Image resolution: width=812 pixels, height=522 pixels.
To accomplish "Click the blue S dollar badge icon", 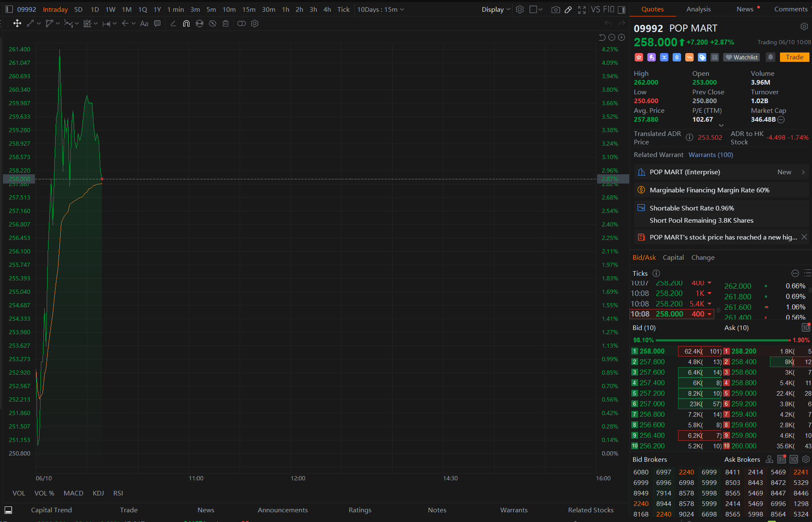I will [677, 57].
